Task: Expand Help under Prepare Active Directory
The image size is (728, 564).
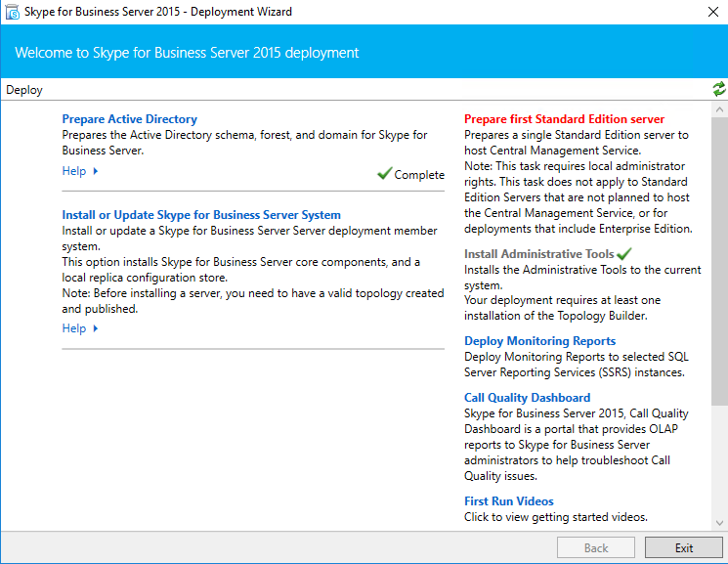Action: [74, 171]
